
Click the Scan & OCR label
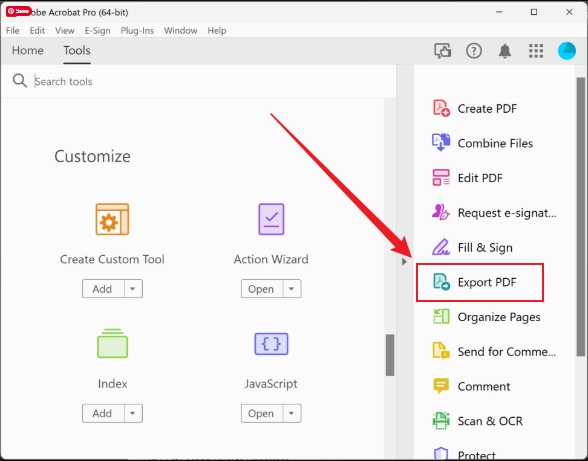coord(490,421)
